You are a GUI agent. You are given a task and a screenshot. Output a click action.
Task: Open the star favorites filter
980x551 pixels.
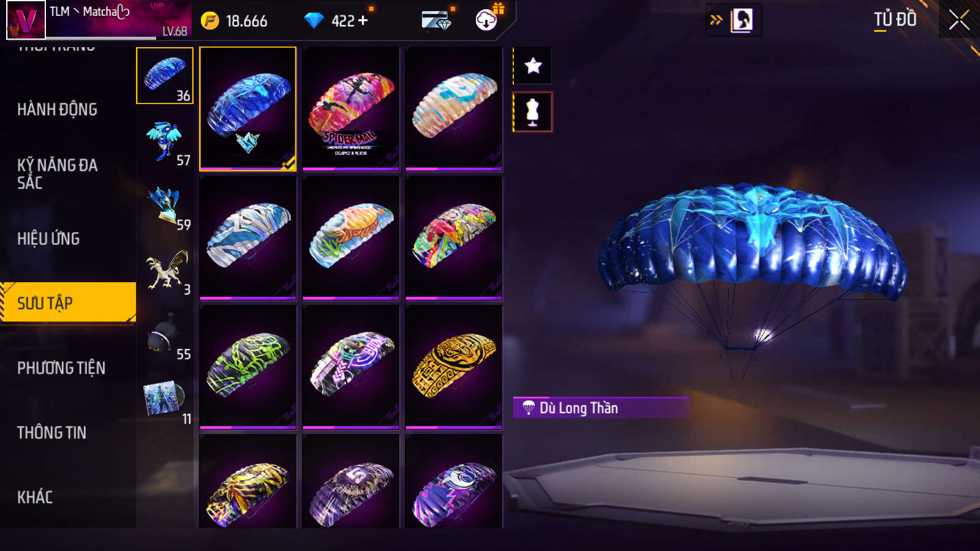532,66
